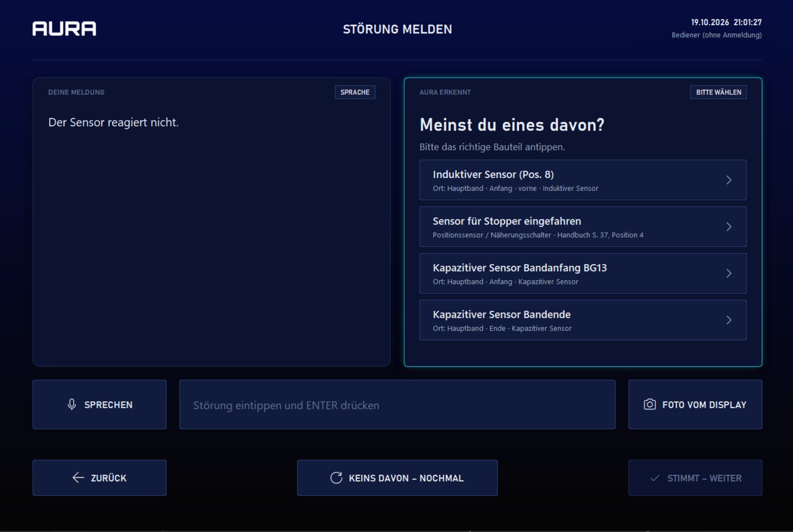
Task: Click 'Bitte das richtige Bauteil antippen.' text
Action: click(492, 147)
